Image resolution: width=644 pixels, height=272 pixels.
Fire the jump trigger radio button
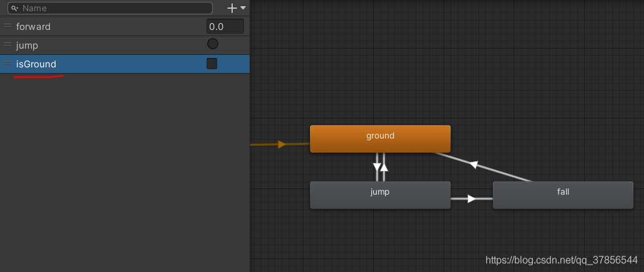[213, 44]
